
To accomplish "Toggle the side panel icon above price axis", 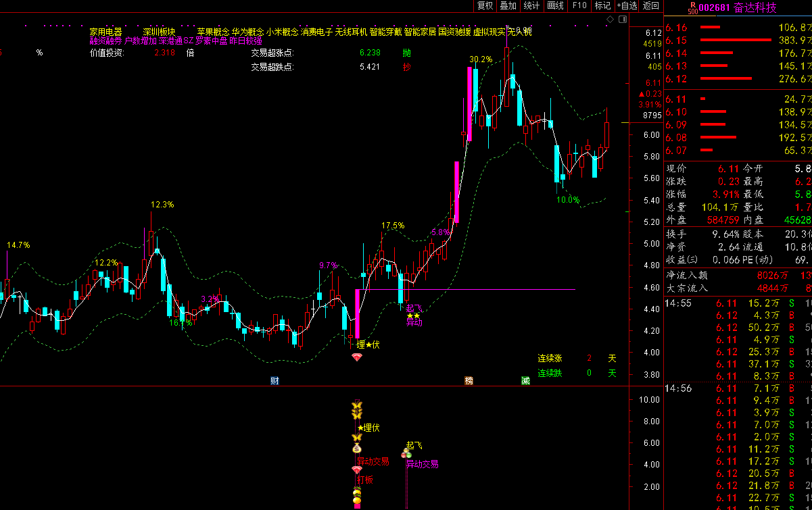I will click(x=622, y=20).
